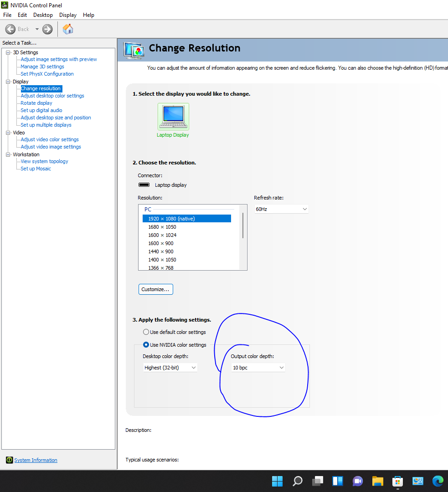Open Output color depth 10 bpc dropdown
448x492 pixels.
(258, 368)
